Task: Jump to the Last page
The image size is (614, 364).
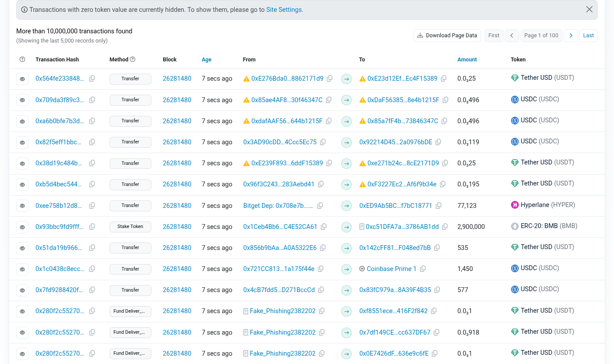Action: (589, 36)
